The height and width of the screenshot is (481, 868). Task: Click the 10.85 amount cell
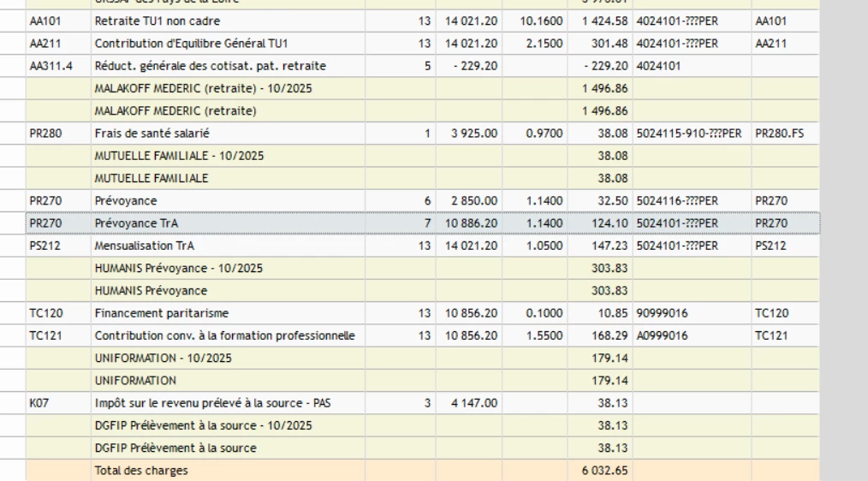pos(600,313)
